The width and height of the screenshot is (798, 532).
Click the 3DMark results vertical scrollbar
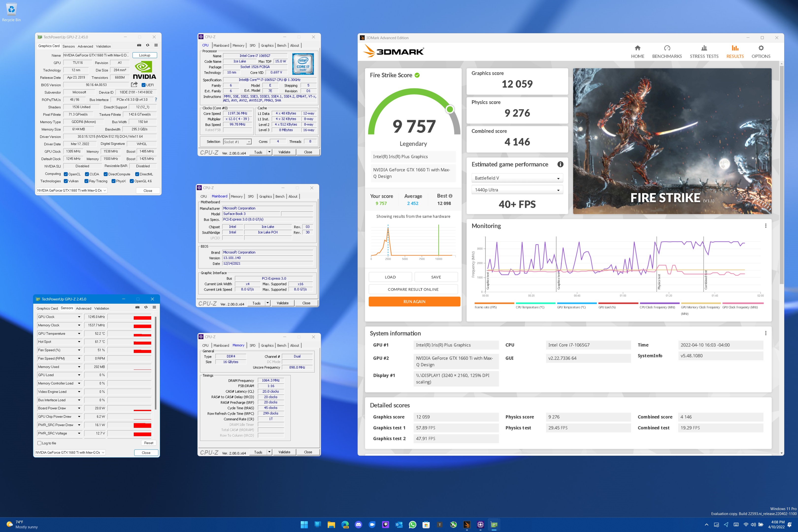click(x=781, y=175)
